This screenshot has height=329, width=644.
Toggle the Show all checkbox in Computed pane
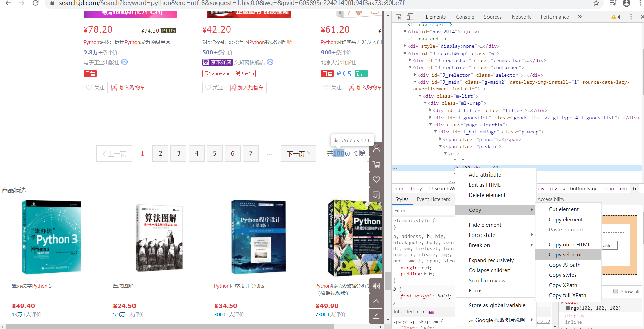(615, 291)
